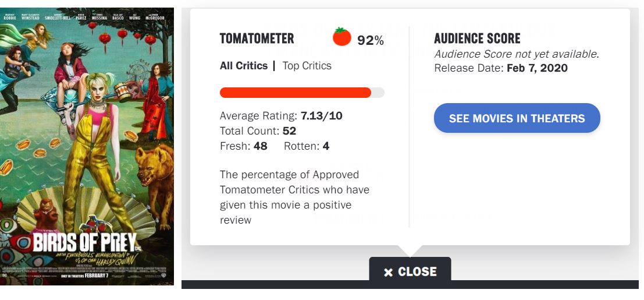Click the 92% Tomatometer score
Viewport: 644px width, 300px height.
click(x=371, y=40)
